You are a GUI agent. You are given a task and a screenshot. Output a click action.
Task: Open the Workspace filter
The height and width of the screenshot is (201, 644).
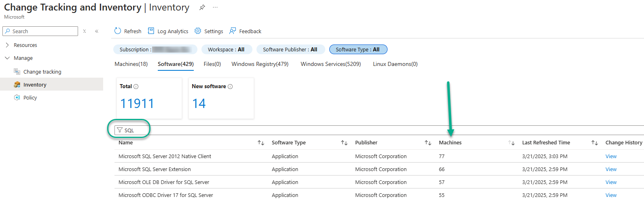(x=227, y=49)
